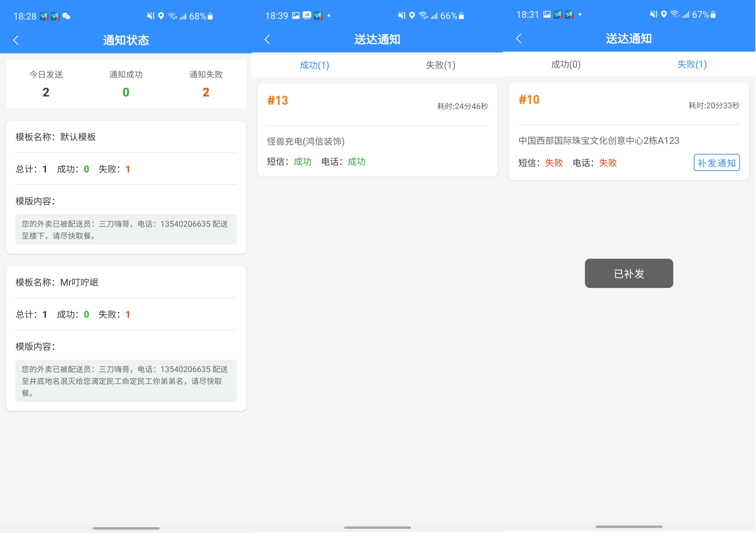Image resolution: width=756 pixels, height=533 pixels.
Task: Go back from the 通知状态 screen
Action: [x=16, y=40]
